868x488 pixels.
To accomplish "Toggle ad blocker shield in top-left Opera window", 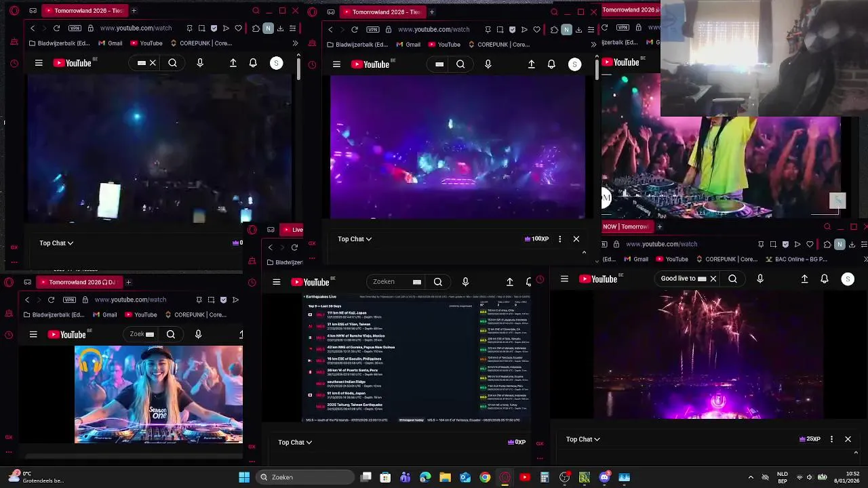I will 214,28.
